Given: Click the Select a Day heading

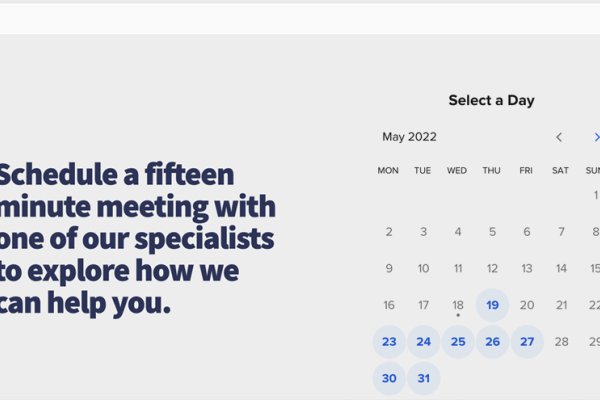Looking at the screenshot, I should pos(491,100).
